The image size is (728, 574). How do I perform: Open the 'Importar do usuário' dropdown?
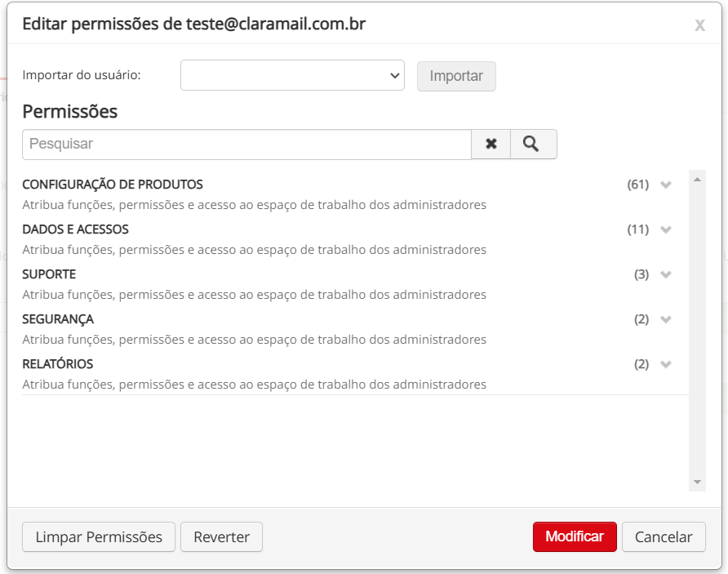click(x=292, y=75)
